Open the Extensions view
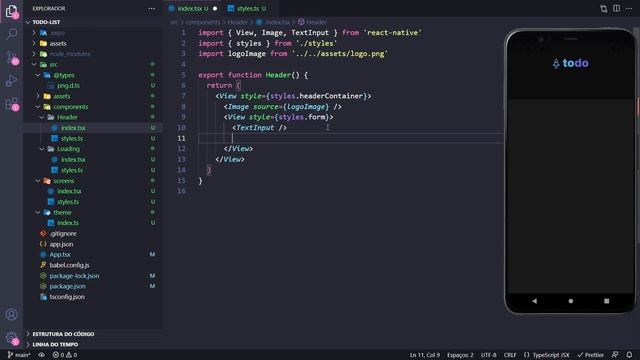Screen dimensions: 640x360 [11, 104]
